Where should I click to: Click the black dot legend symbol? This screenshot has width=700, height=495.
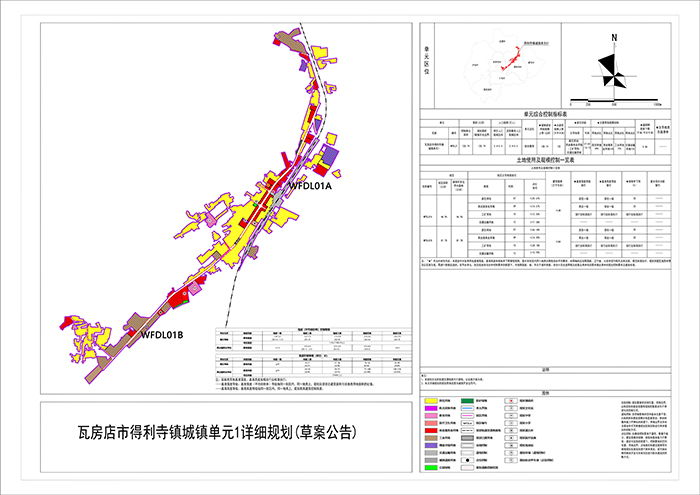[x=467, y=460]
